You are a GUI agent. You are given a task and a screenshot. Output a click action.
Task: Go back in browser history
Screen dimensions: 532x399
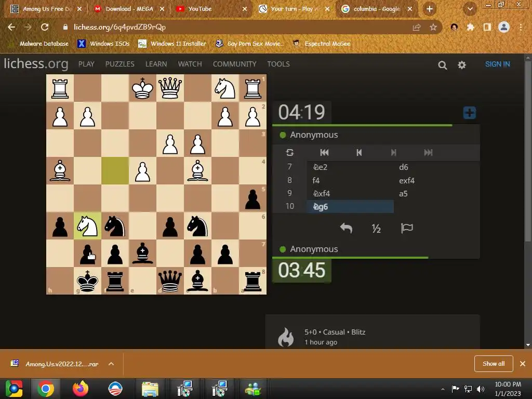(x=11, y=27)
